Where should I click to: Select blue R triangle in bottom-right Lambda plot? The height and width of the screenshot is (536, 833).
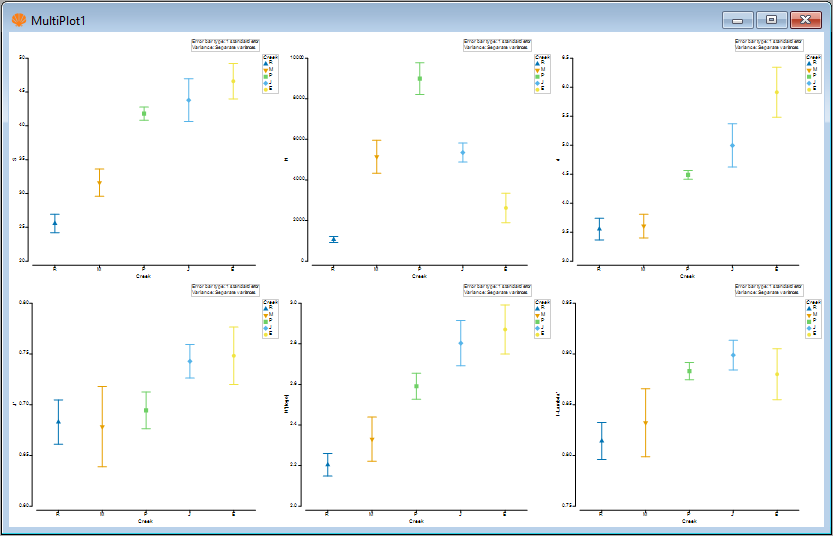click(x=601, y=440)
